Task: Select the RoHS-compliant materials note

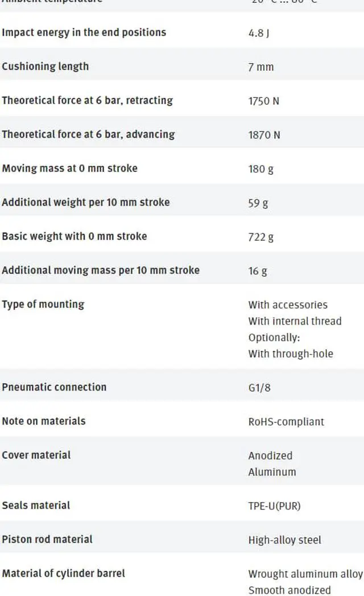Action: coord(286,422)
